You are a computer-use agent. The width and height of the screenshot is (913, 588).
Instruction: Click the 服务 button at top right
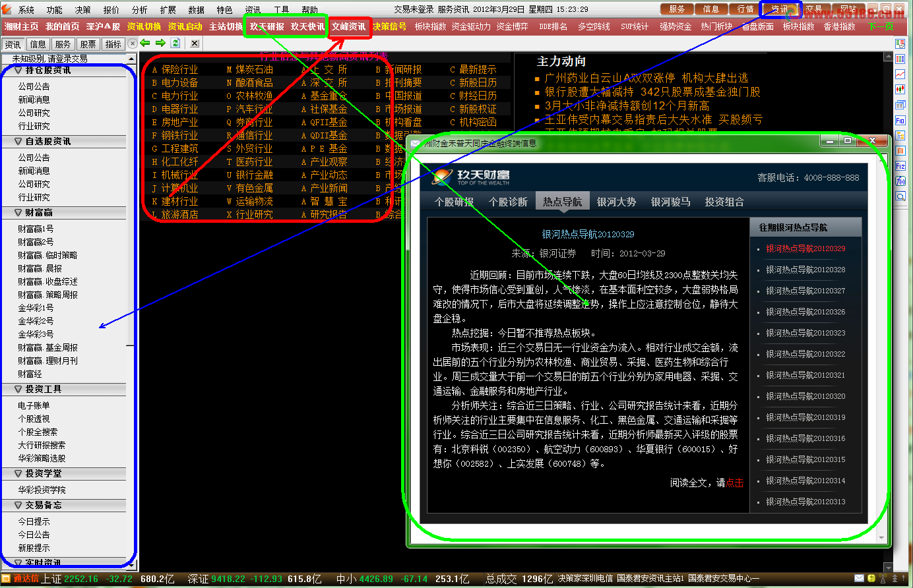coord(677,9)
